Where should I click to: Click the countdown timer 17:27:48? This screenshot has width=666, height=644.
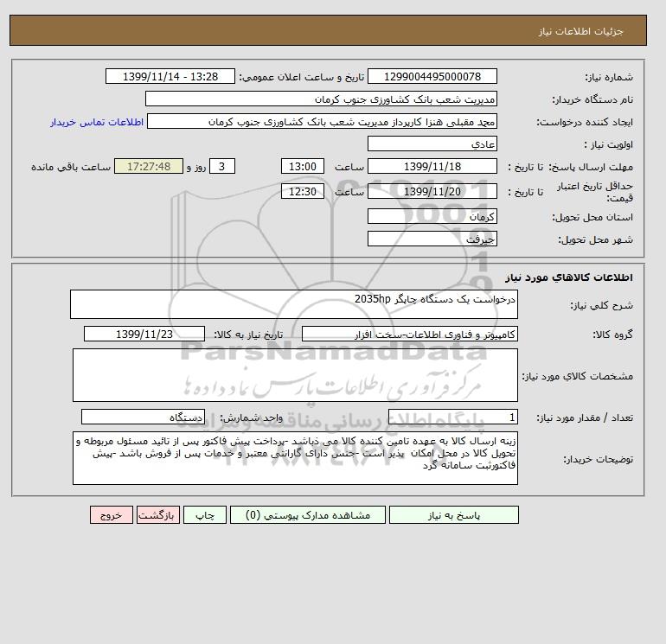149,167
